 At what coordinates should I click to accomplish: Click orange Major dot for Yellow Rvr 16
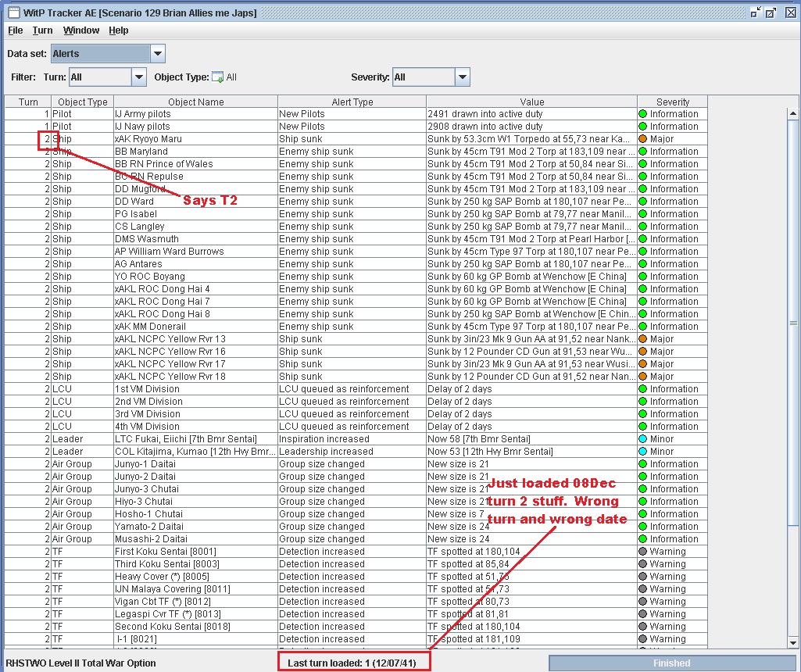click(642, 352)
